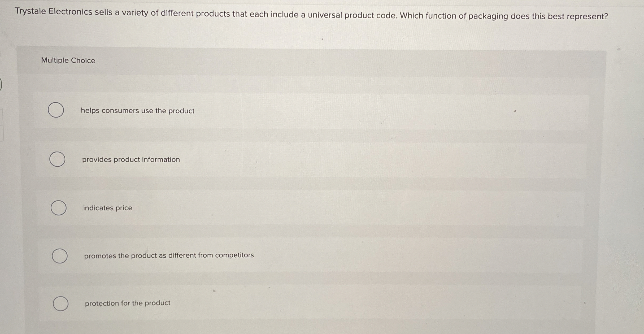Select the radio button for 'provides product information'
The image size is (644, 334).
(x=57, y=159)
